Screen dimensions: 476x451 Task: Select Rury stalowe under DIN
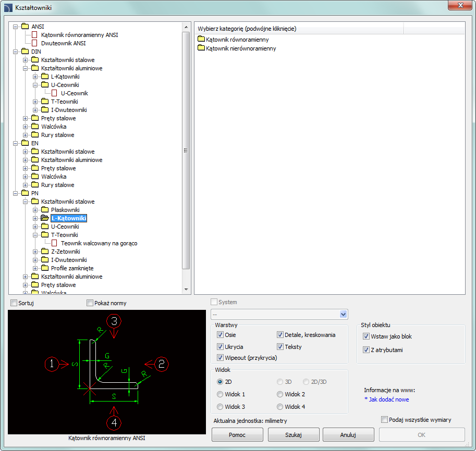(x=58, y=135)
